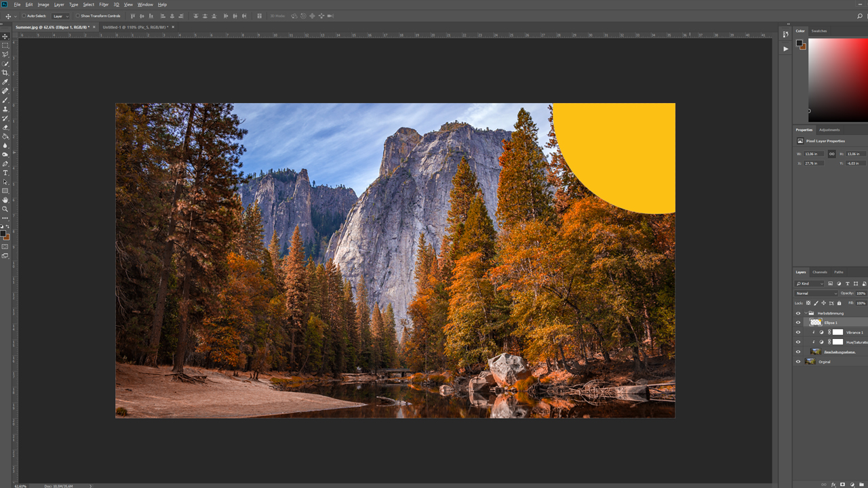Switch to the Channels tab
This screenshot has width=868, height=488.
pyautogui.click(x=820, y=272)
